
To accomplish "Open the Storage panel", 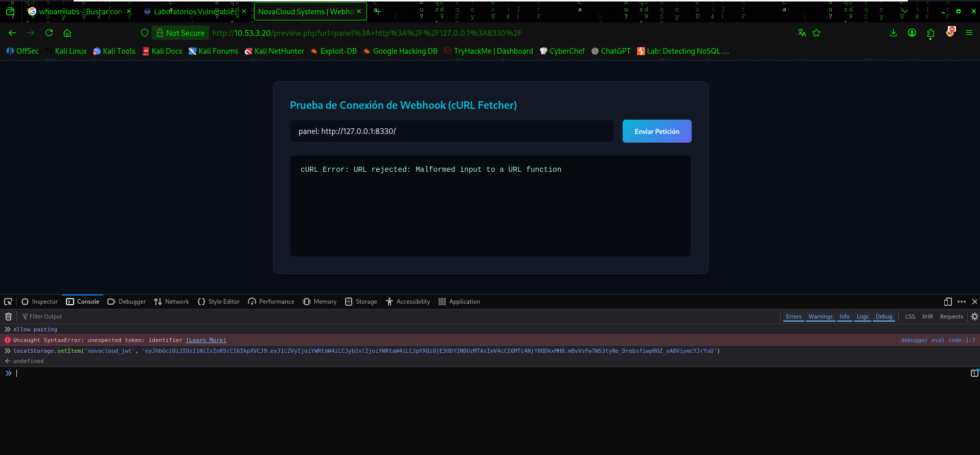I will (361, 302).
